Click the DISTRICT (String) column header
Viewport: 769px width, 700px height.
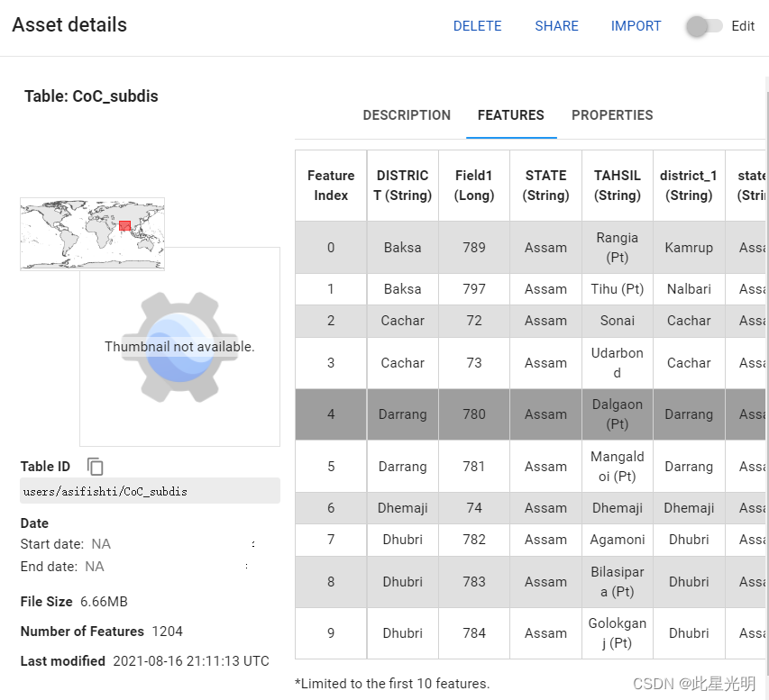[x=402, y=186]
